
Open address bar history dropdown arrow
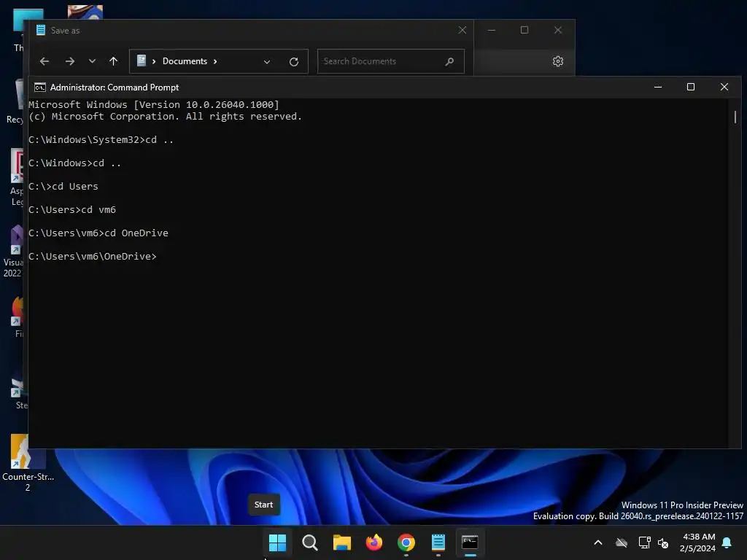(x=267, y=61)
